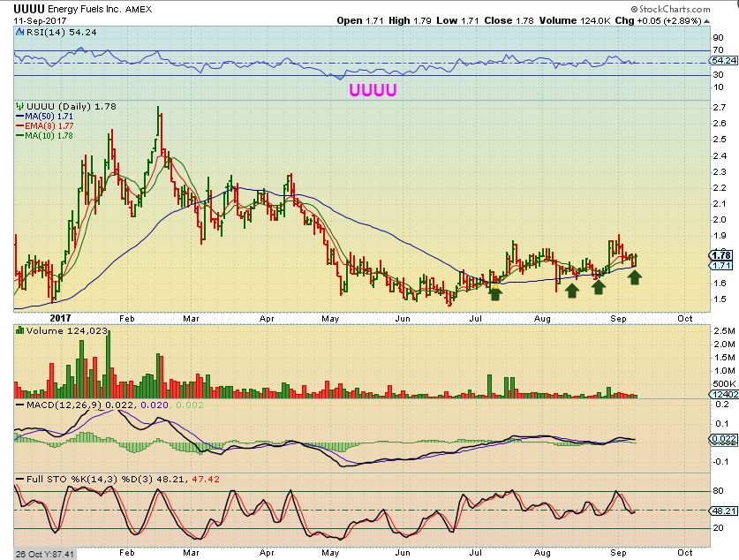The width and height of the screenshot is (739, 560).
Task: Select the red EMA(8) legend line swatch
Action: coord(20,125)
